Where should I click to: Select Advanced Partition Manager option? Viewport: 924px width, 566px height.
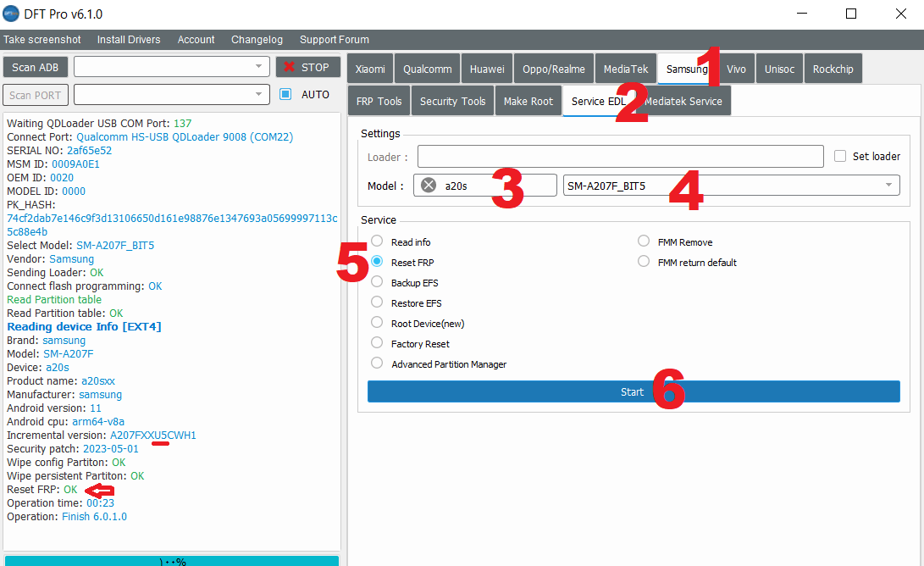pyautogui.click(x=377, y=363)
